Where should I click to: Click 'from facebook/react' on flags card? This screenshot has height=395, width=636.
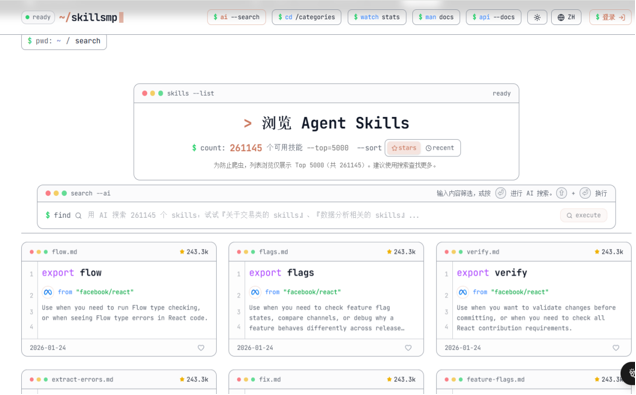point(303,292)
